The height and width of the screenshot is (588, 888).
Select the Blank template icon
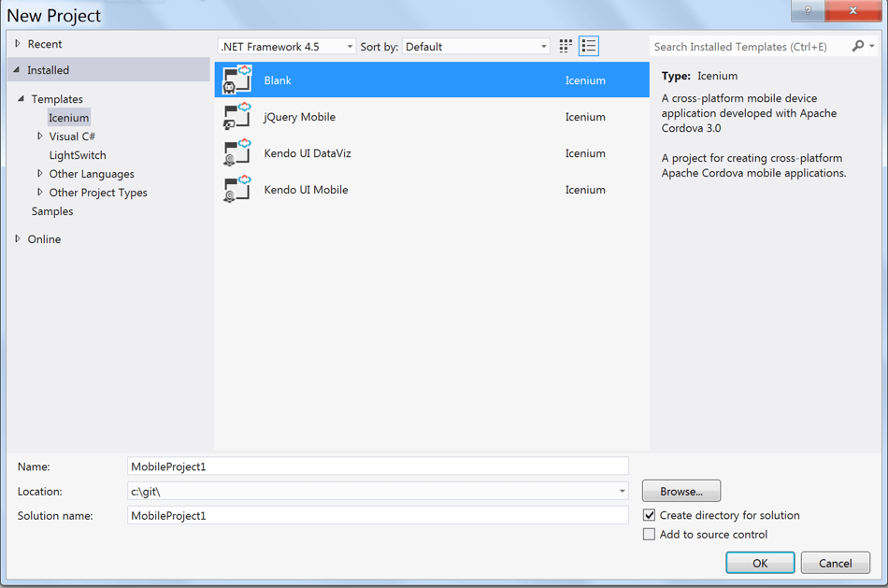click(236, 79)
